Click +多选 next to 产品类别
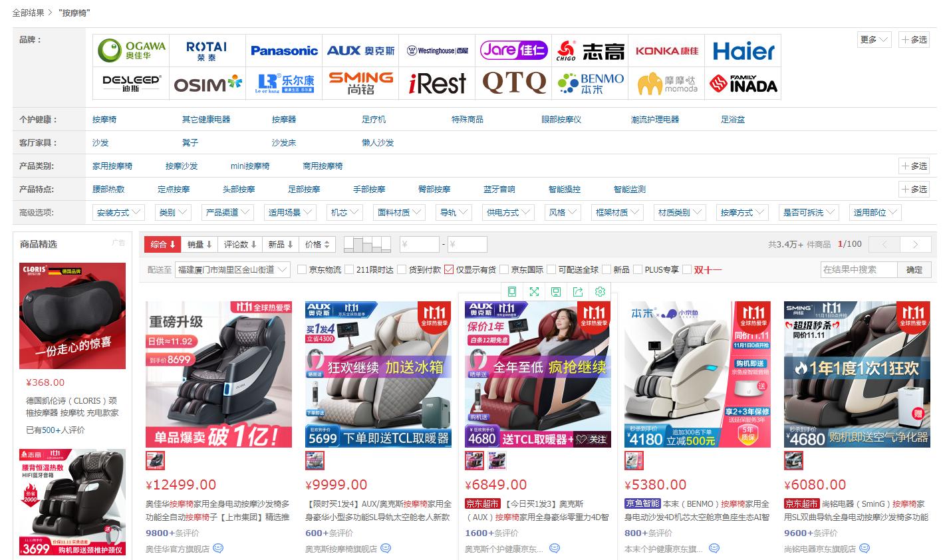Viewport: 943px width, 560px height. (914, 166)
